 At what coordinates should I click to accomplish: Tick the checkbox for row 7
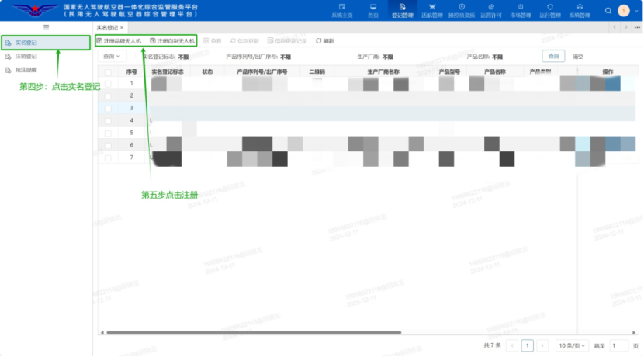tap(108, 158)
